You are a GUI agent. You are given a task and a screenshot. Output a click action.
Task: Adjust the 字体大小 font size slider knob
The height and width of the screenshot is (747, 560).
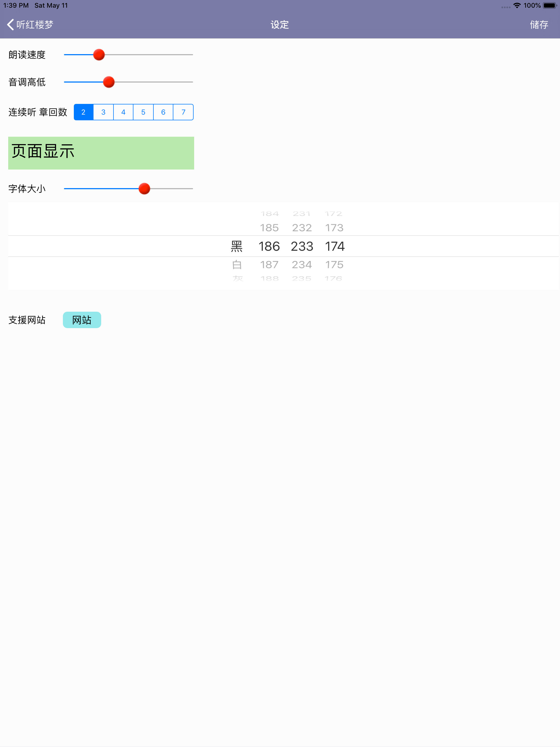coord(144,188)
